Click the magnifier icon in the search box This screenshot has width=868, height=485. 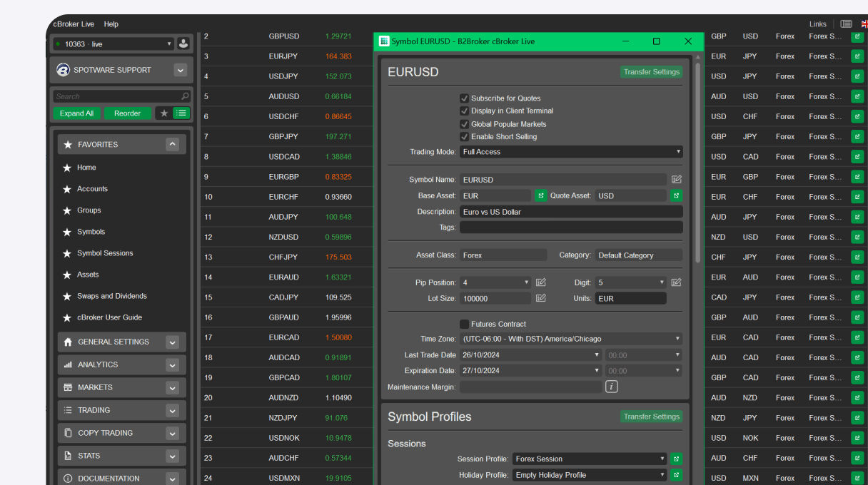pos(185,96)
